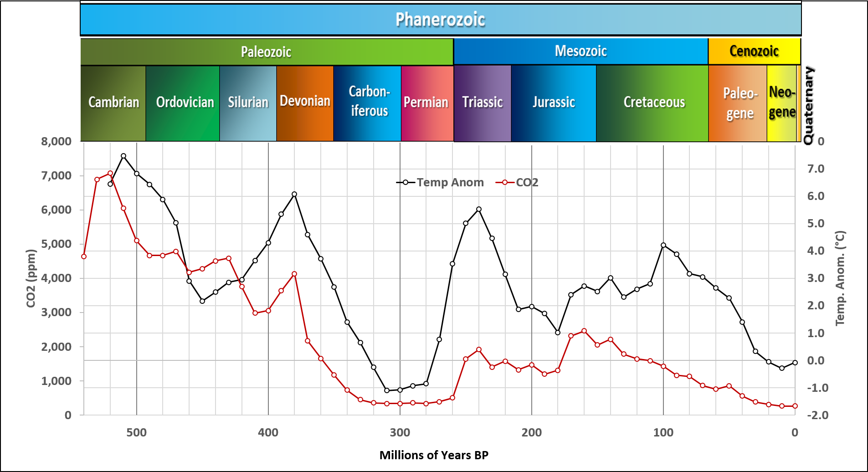
Task: Click the vertical Quaternary label
Action: [x=808, y=105]
